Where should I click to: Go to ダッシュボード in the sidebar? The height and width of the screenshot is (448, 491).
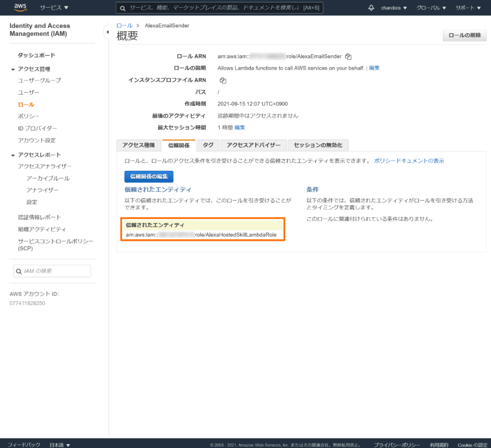36,55
